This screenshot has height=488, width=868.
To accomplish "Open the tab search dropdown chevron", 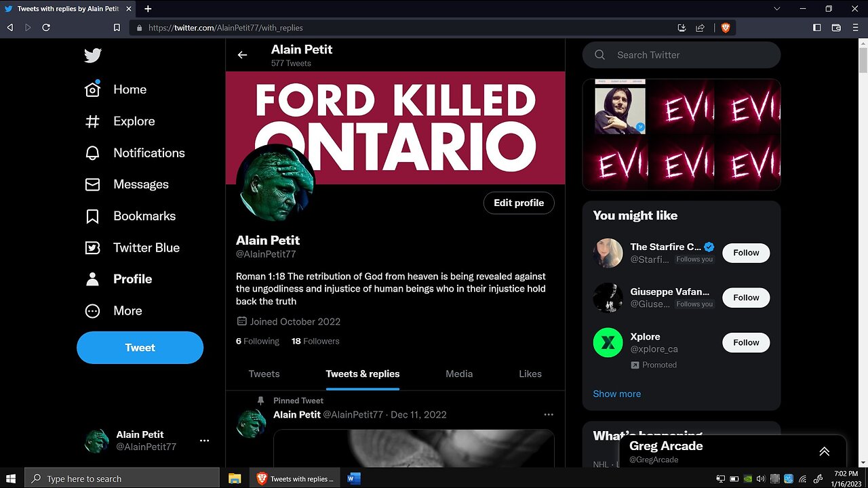I will 777,9.
